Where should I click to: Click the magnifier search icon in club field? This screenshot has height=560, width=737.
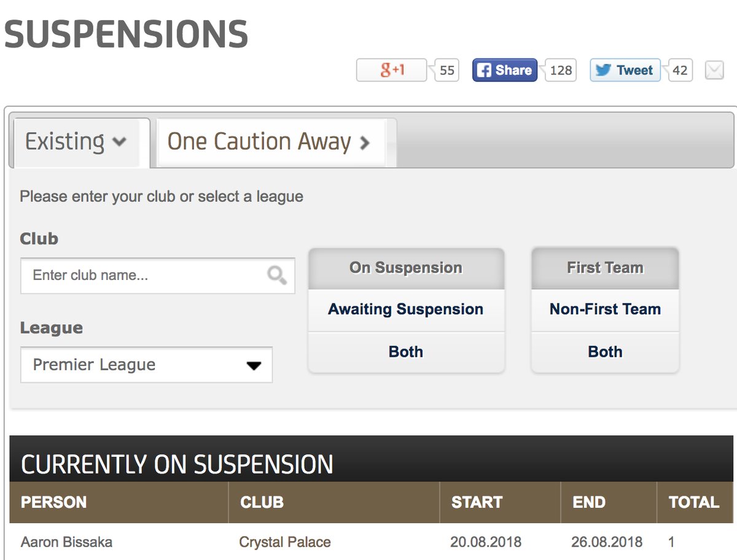click(x=277, y=275)
